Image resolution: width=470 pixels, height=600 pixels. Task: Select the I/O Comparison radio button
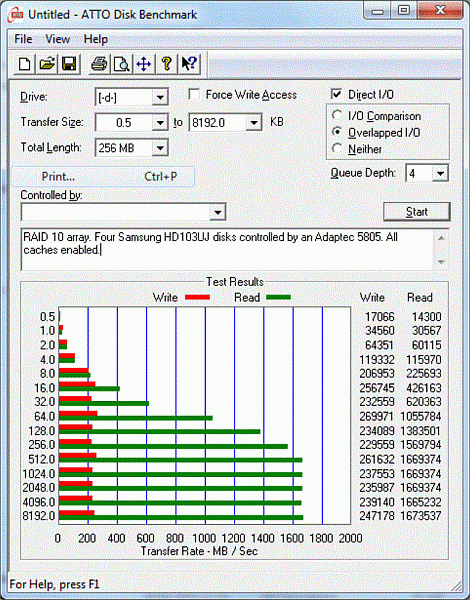(x=337, y=115)
